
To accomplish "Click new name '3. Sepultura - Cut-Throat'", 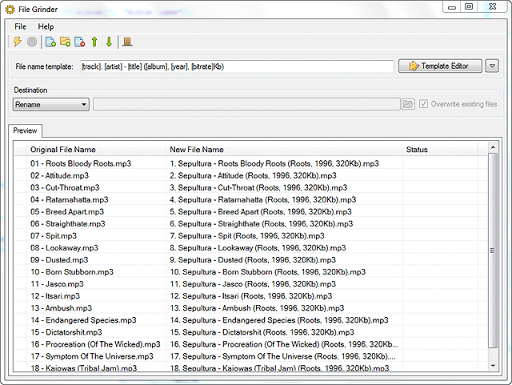I will click(x=258, y=187).
